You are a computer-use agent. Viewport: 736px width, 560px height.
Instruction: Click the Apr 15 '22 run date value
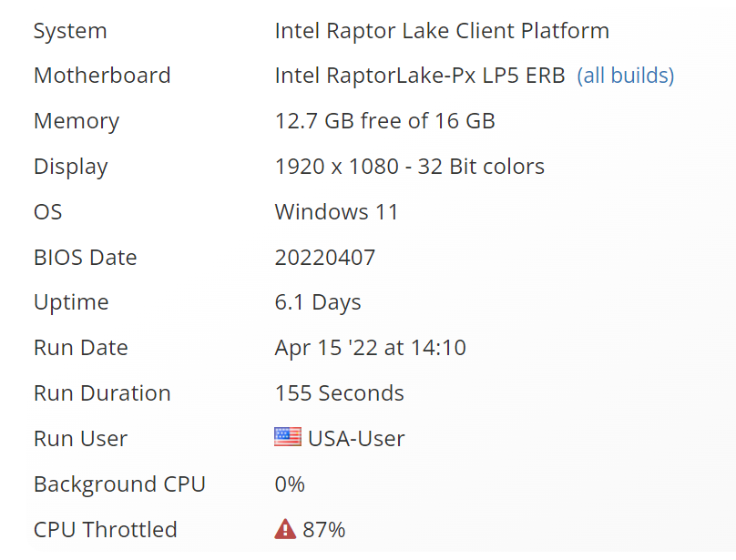[370, 348]
